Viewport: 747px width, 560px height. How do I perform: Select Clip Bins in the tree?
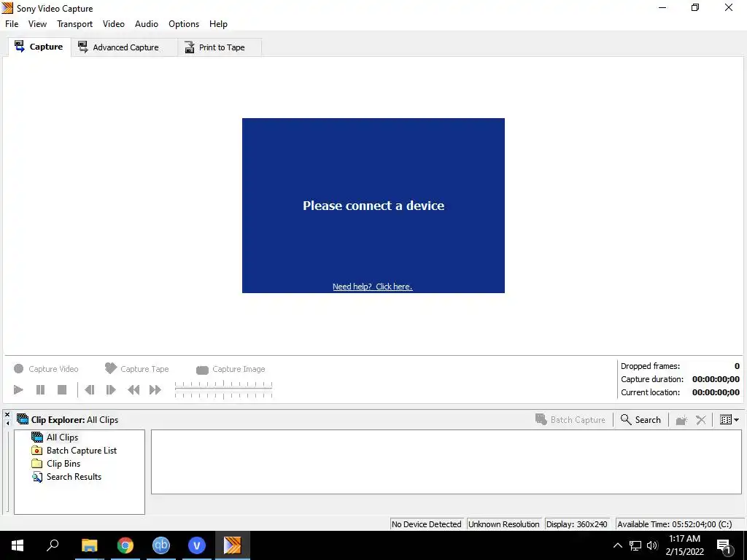click(x=55, y=463)
